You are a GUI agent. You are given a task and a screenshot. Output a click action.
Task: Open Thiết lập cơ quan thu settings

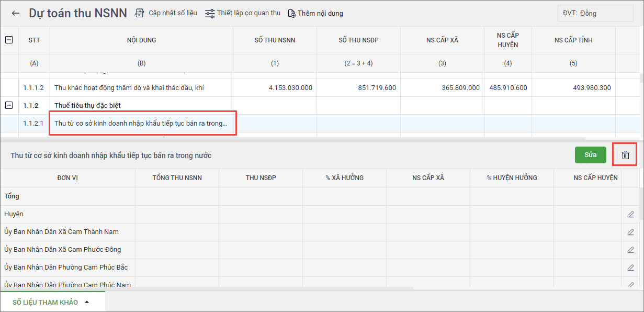210,13
